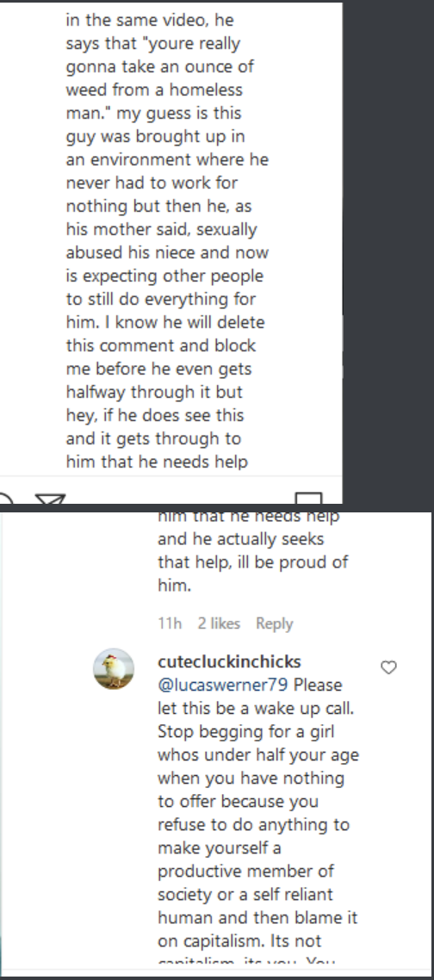This screenshot has width=434, height=980.
Task: Click the line 'in the same video, he'
Action: tap(150, 19)
